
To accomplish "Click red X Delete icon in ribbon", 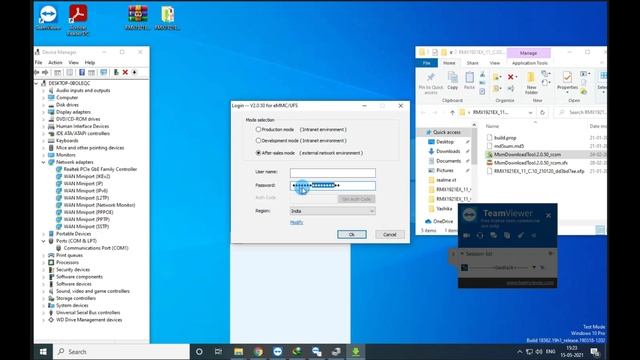I will pyautogui.click(x=511, y=77).
